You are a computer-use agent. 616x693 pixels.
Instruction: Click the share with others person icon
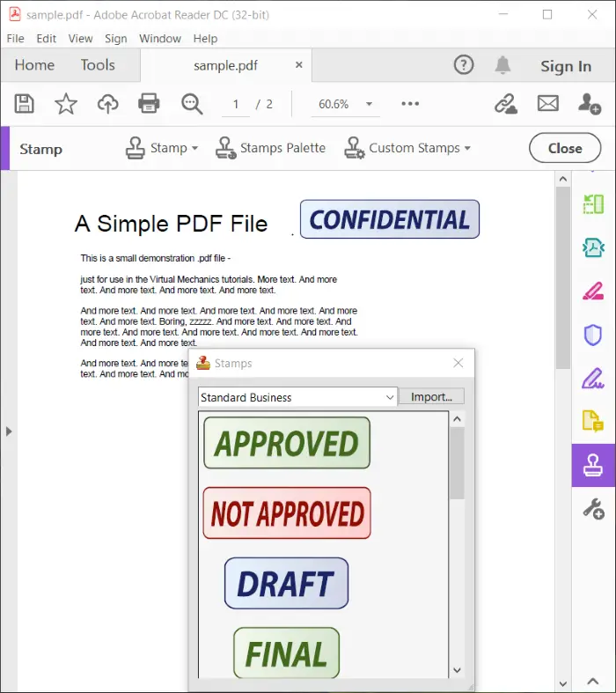click(590, 104)
